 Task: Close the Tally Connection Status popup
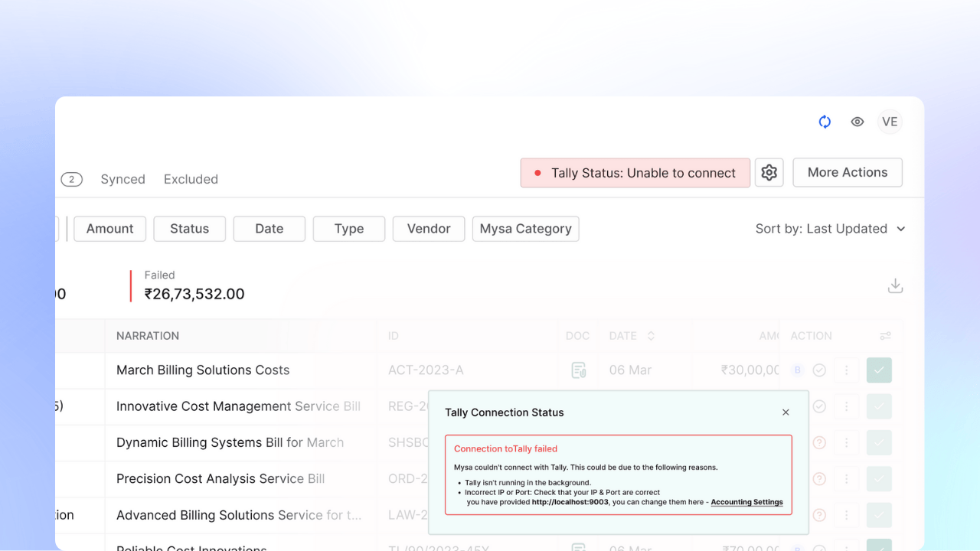786,412
